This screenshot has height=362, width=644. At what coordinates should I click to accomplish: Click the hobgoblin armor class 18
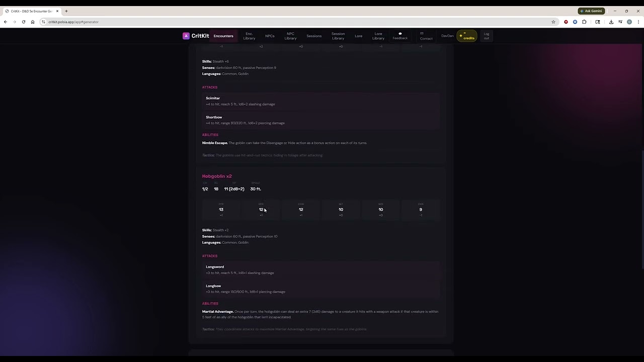216,189
